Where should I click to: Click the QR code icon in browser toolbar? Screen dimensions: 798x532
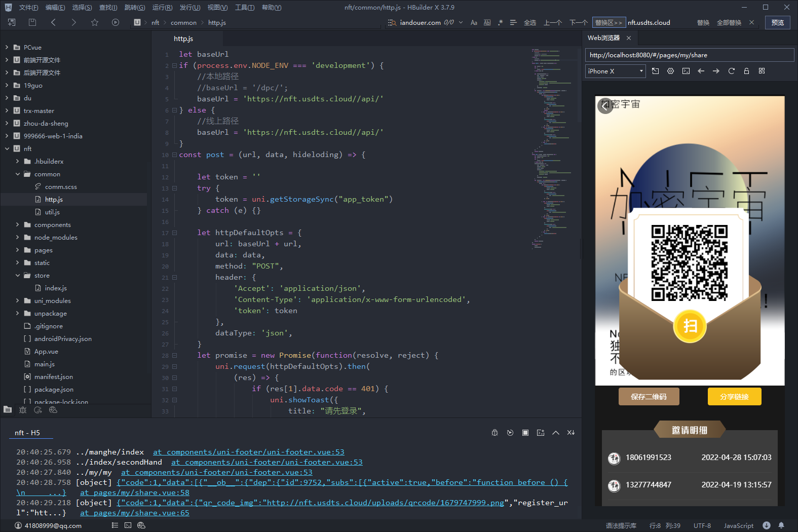(762, 71)
